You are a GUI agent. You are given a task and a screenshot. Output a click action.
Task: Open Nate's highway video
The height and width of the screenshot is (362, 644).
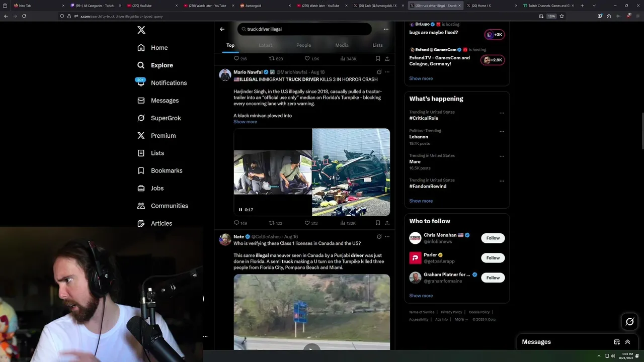coord(311,312)
